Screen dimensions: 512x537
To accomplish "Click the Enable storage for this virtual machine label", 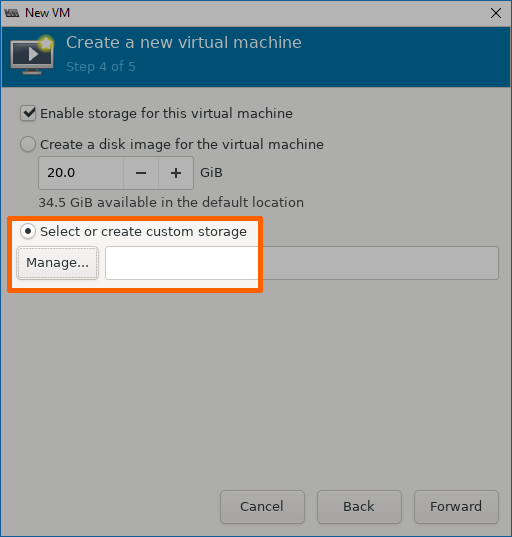I will point(166,113).
